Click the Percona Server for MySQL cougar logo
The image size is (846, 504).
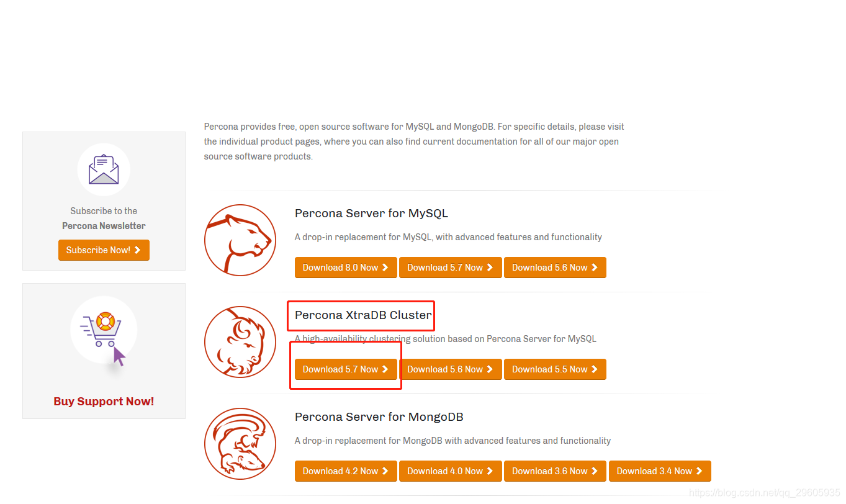tap(240, 240)
